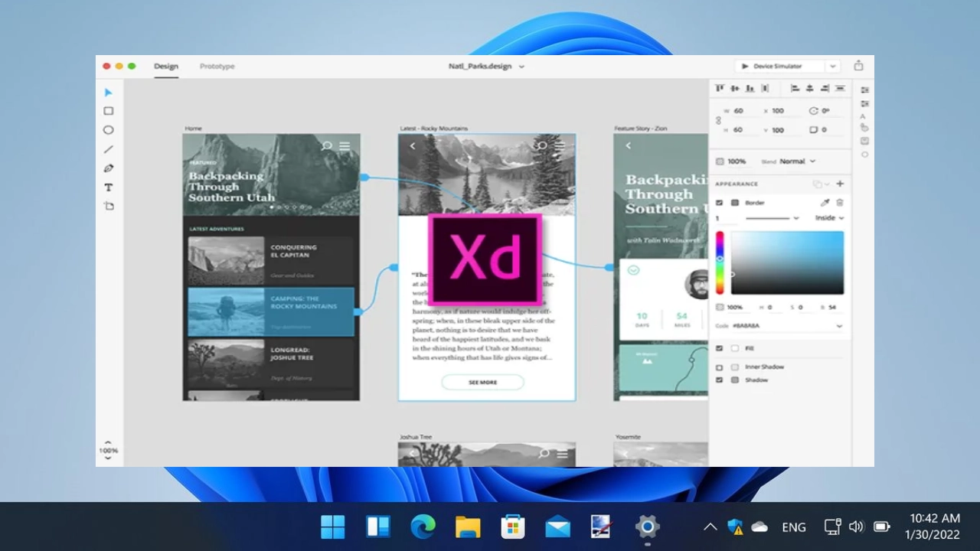
Task: Click the Distribute Horizontally icon
Action: [x=765, y=89]
